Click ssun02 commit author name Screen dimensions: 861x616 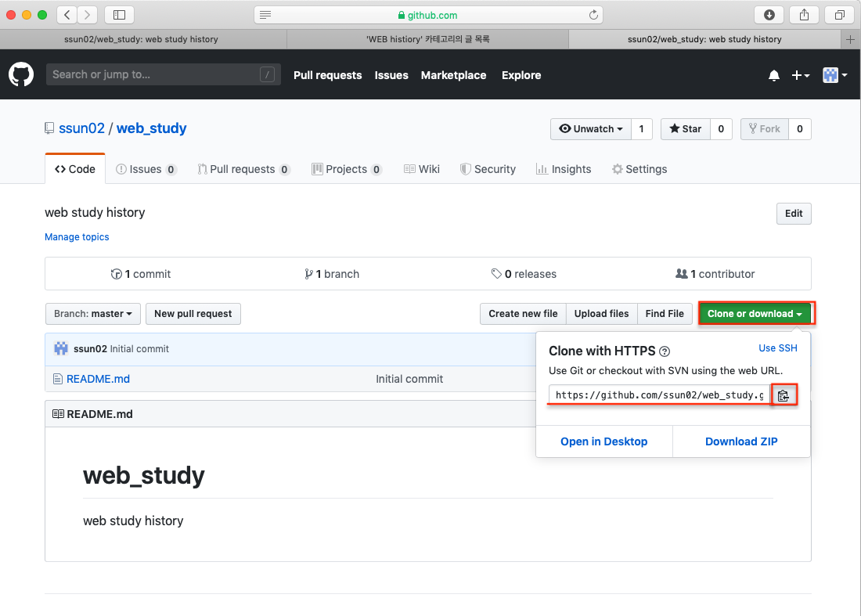coord(90,348)
